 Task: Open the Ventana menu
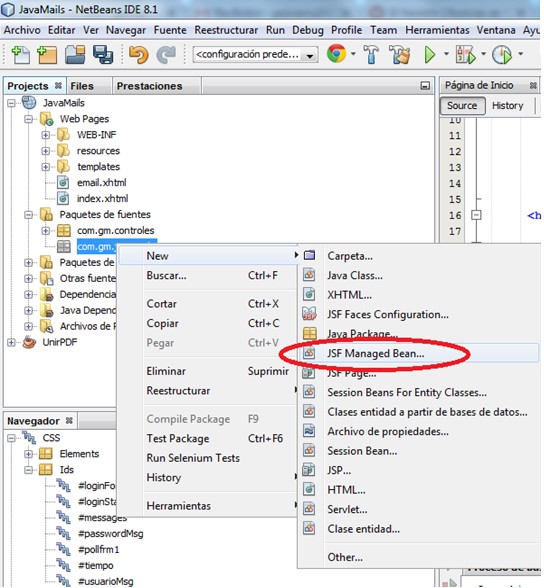[x=496, y=30]
